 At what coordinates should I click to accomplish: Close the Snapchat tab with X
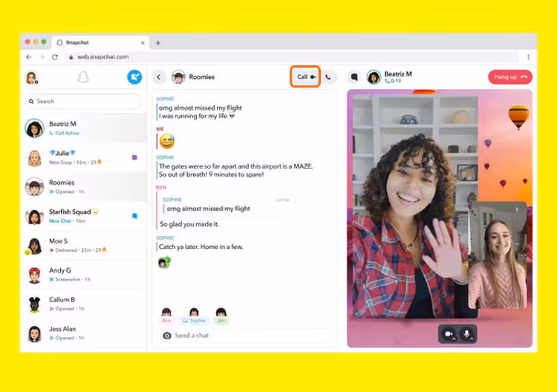[x=143, y=42]
